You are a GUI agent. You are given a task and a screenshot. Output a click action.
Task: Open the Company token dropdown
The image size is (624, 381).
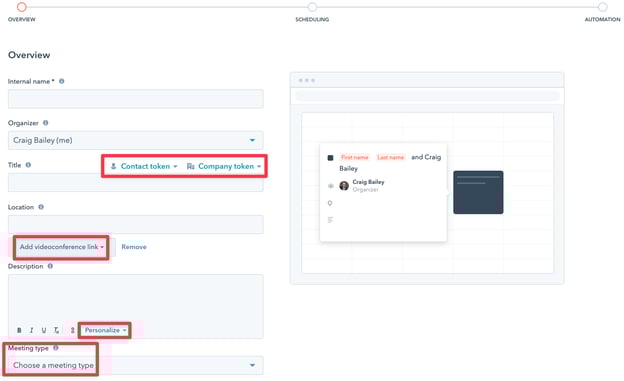coord(224,166)
